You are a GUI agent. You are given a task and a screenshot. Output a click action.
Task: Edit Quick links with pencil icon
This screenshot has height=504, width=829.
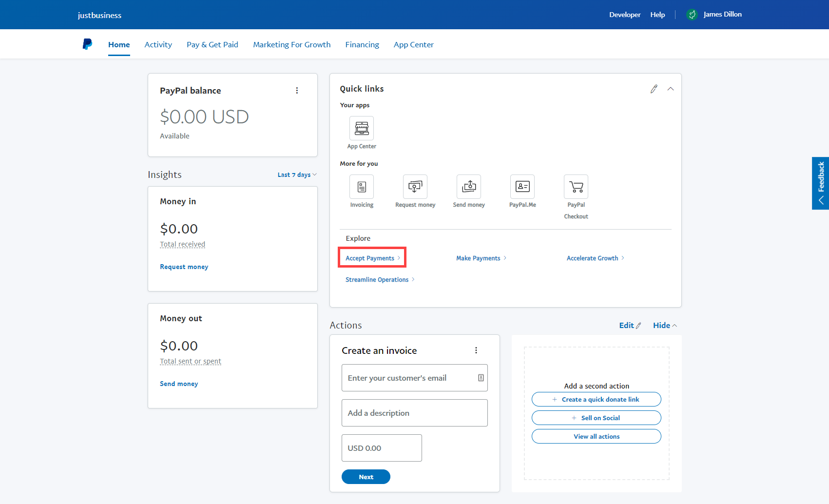(654, 89)
